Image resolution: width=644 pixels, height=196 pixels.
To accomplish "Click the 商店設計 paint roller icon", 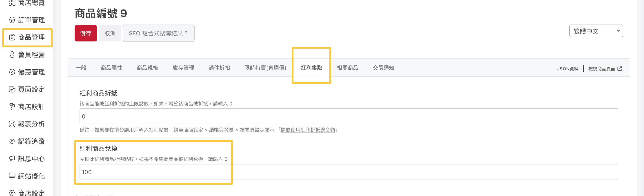I will click(12, 107).
